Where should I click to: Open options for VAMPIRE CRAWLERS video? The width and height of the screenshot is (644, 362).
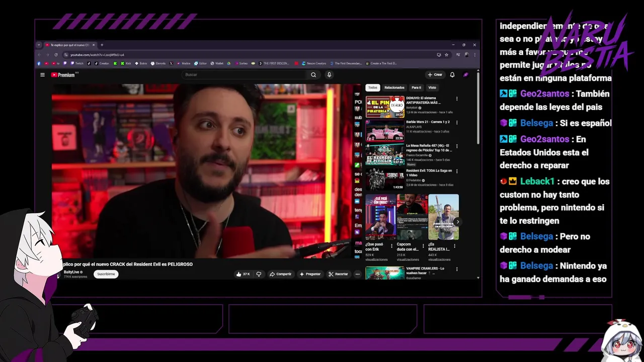pos(457,269)
